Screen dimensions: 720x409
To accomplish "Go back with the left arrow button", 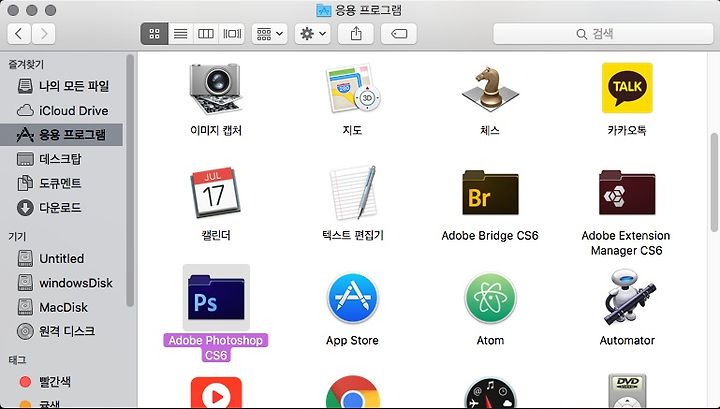I will (x=19, y=34).
